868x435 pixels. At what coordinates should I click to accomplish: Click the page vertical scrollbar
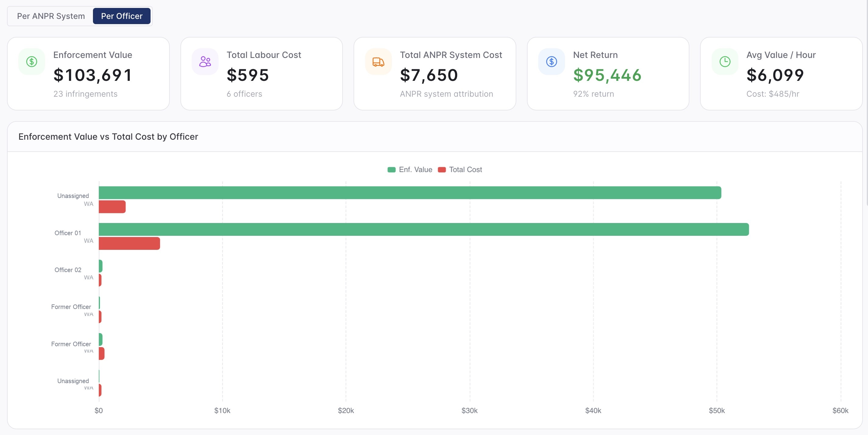pos(866,101)
